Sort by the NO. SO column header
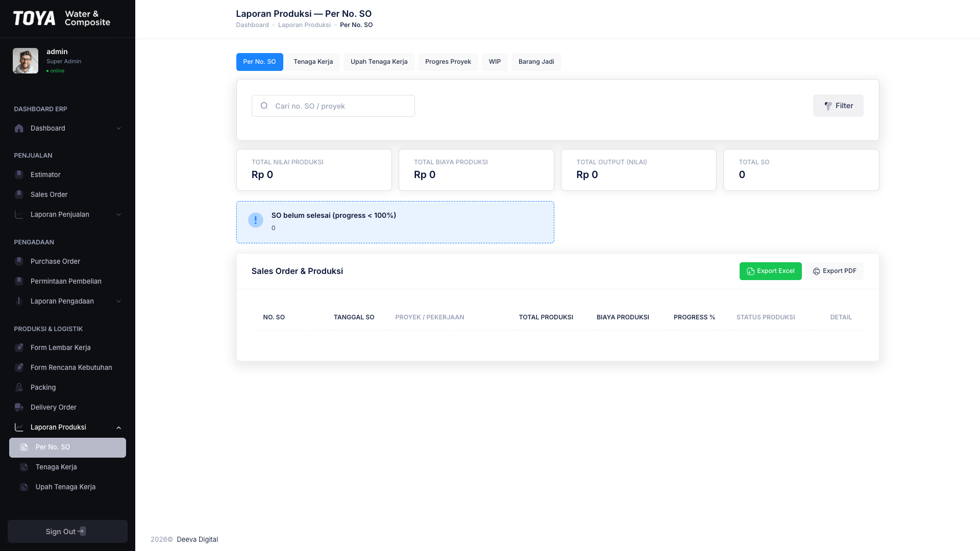This screenshot has height=551, width=980. pyautogui.click(x=274, y=317)
